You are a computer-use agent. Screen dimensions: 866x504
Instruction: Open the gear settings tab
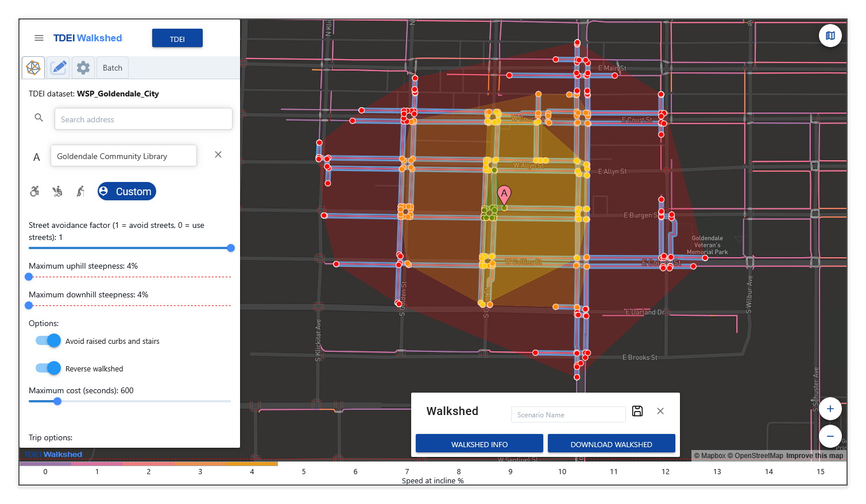tap(83, 68)
